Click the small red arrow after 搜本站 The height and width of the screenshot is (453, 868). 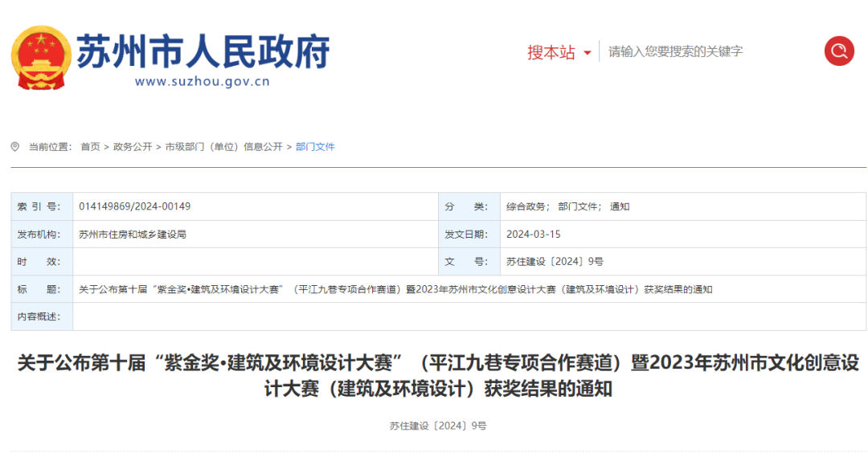[x=588, y=53]
